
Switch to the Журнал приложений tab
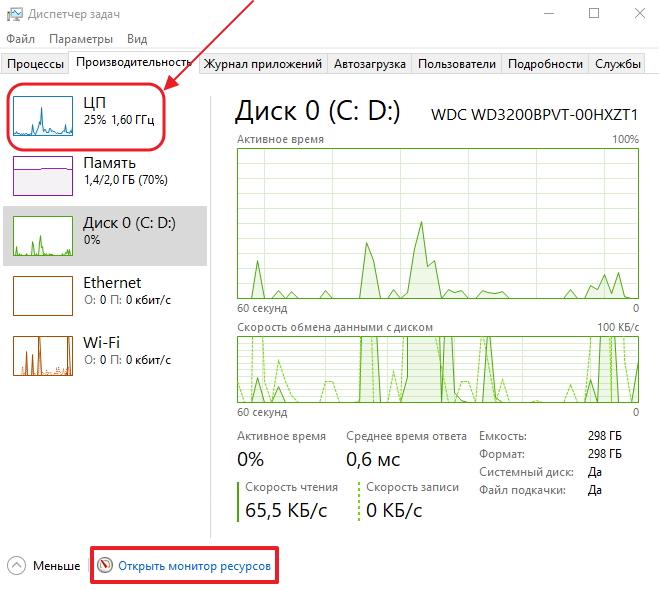263,64
